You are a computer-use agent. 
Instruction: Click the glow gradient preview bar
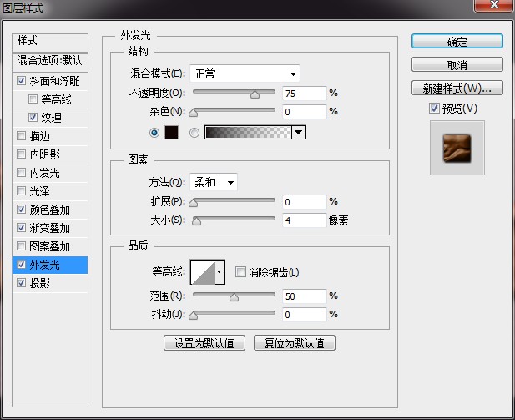pyautogui.click(x=248, y=133)
